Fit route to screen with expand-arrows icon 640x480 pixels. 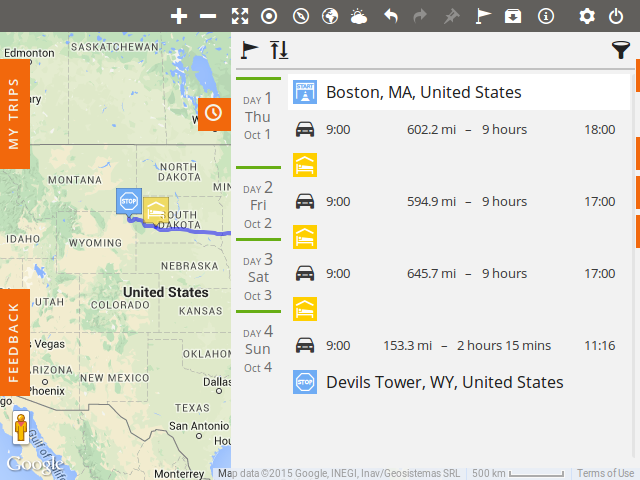tap(240, 16)
